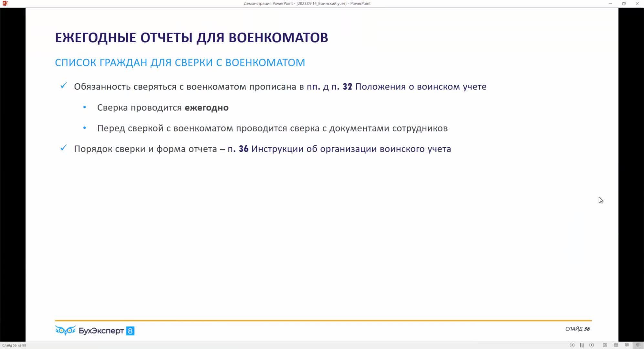Open the See all slides menu icon
644x349 pixels.
click(582, 345)
